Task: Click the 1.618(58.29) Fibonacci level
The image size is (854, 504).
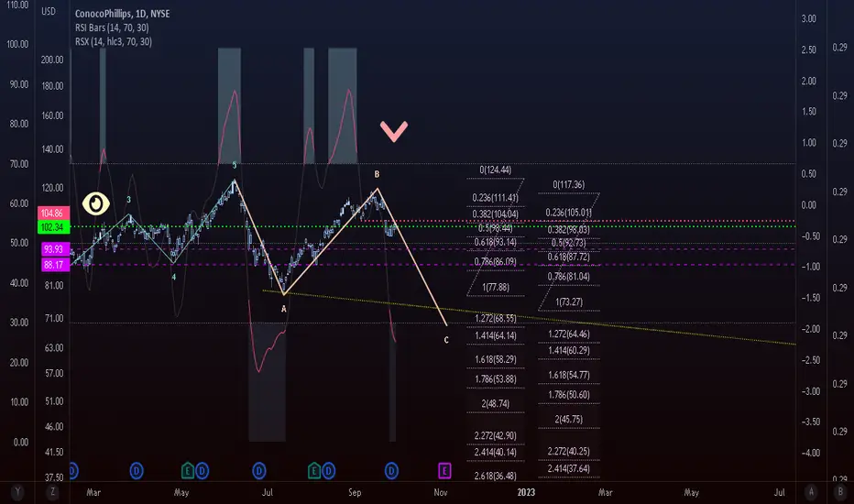Action: tap(495, 359)
